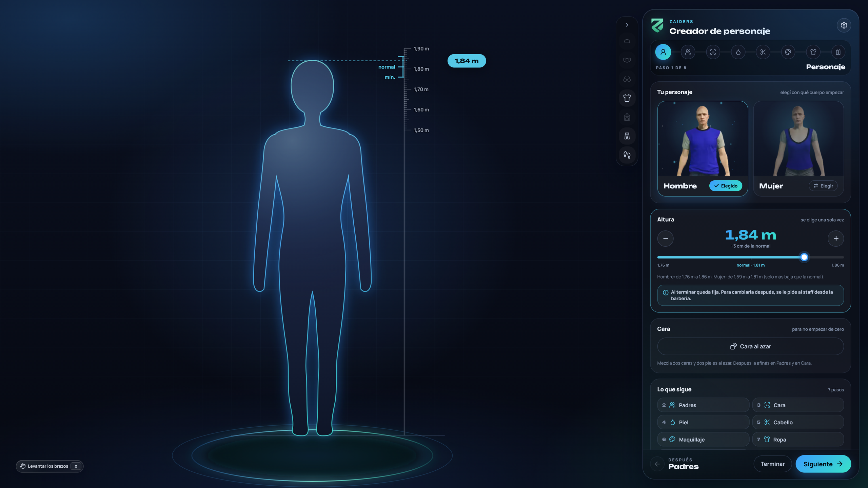This screenshot has width=868, height=488.
Task: Toggle Levantar los brazos pose hint
Action: click(50, 466)
